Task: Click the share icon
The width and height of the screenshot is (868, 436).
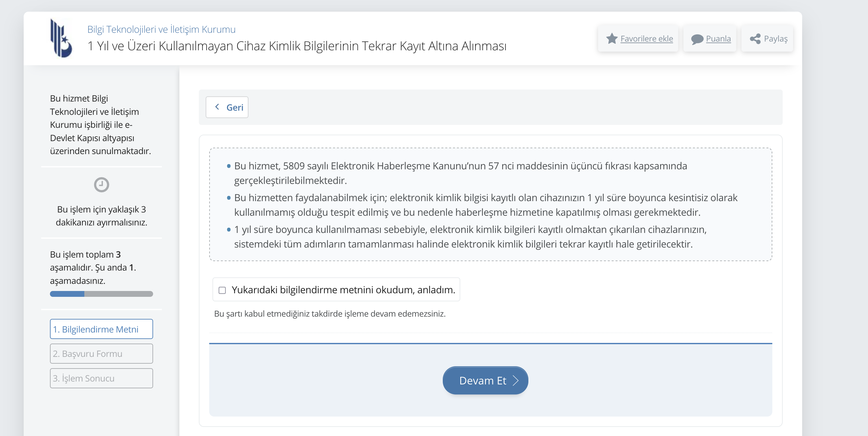Action: coord(755,39)
